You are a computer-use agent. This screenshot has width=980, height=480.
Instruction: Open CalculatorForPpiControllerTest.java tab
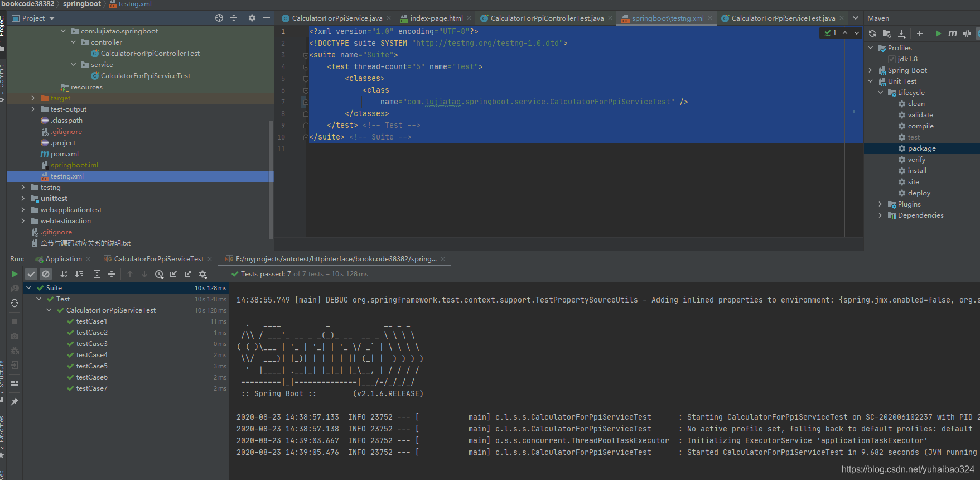[546, 18]
